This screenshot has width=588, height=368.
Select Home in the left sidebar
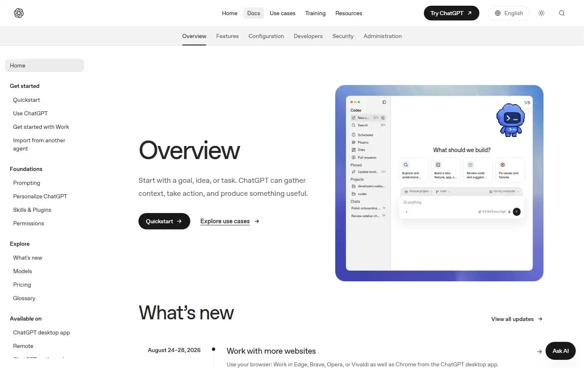pos(45,65)
